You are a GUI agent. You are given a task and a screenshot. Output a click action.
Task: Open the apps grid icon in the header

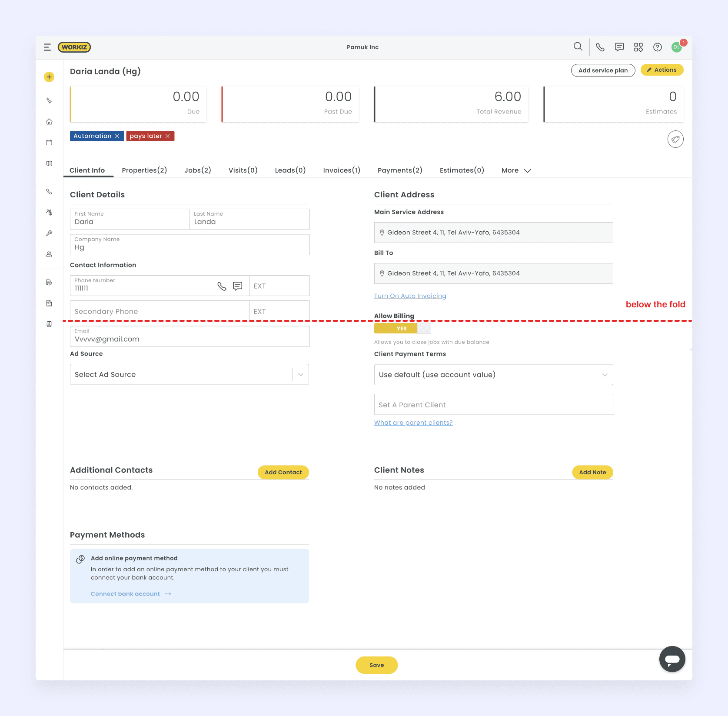click(638, 47)
